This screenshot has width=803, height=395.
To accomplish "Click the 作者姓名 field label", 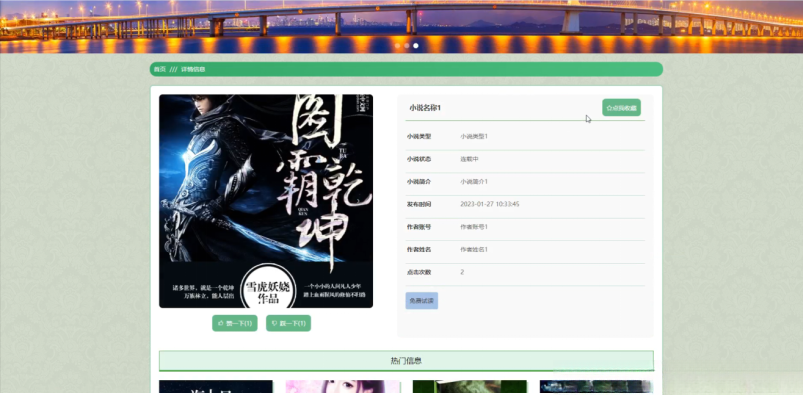I will [419, 250].
